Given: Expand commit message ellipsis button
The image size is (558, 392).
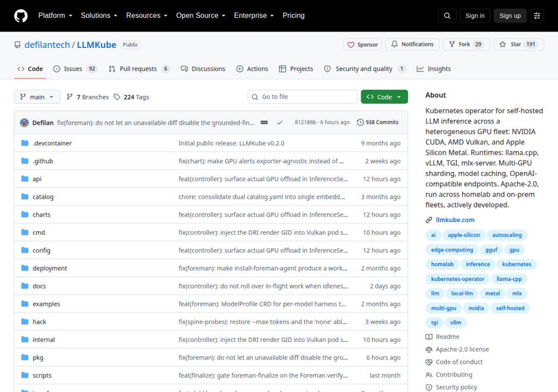Looking at the screenshot, I should (x=264, y=122).
